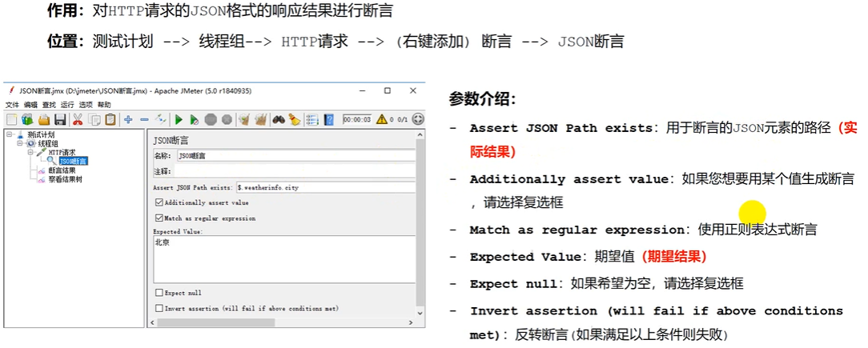Click the Stop octagon toolbar icon
Screen dimensions: 868x348
pos(211,119)
